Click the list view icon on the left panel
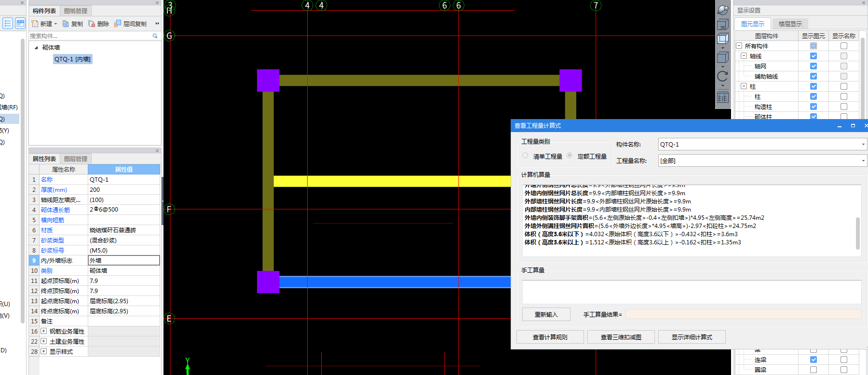868x375 pixels. (8, 23)
